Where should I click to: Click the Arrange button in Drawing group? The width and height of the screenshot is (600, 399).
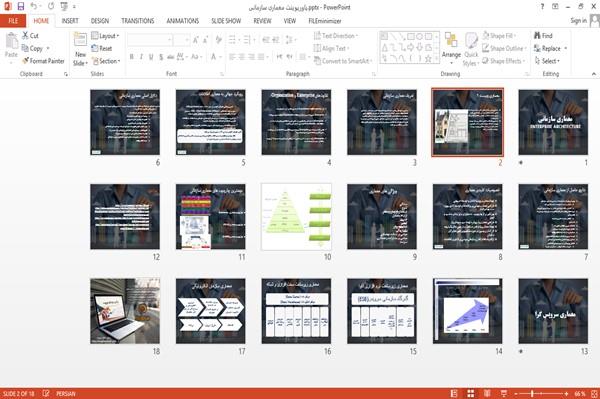(451, 48)
